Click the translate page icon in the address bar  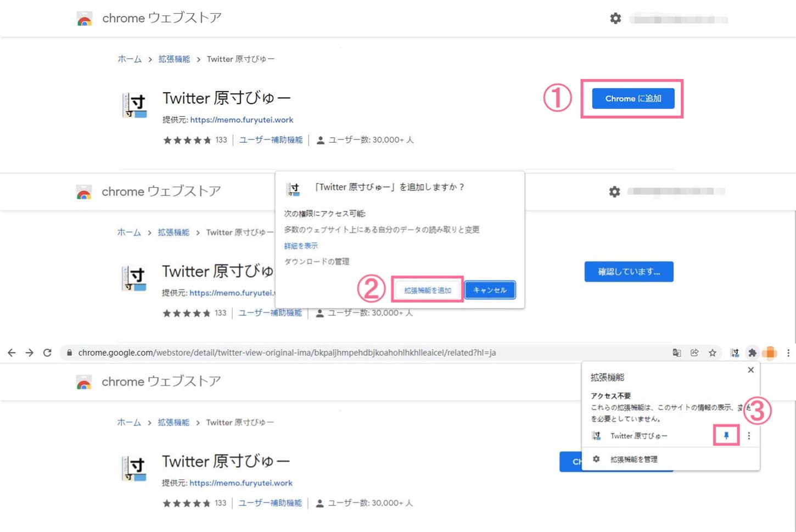click(x=677, y=353)
